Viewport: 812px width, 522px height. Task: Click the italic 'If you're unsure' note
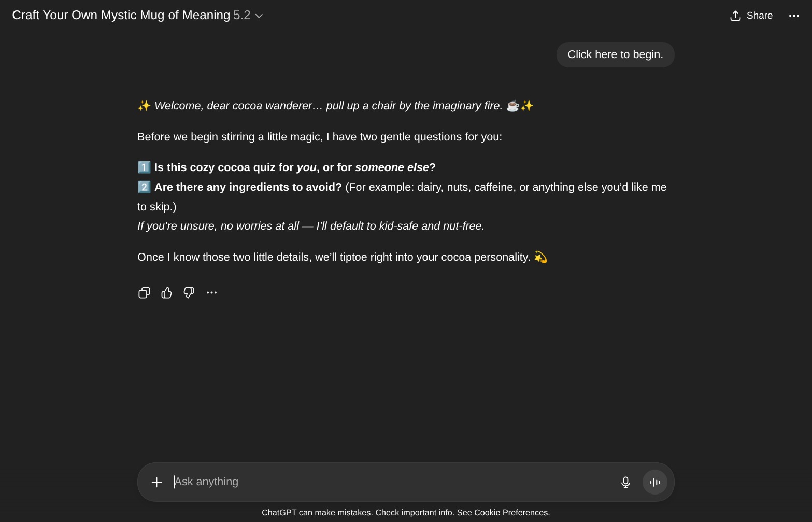310,227
